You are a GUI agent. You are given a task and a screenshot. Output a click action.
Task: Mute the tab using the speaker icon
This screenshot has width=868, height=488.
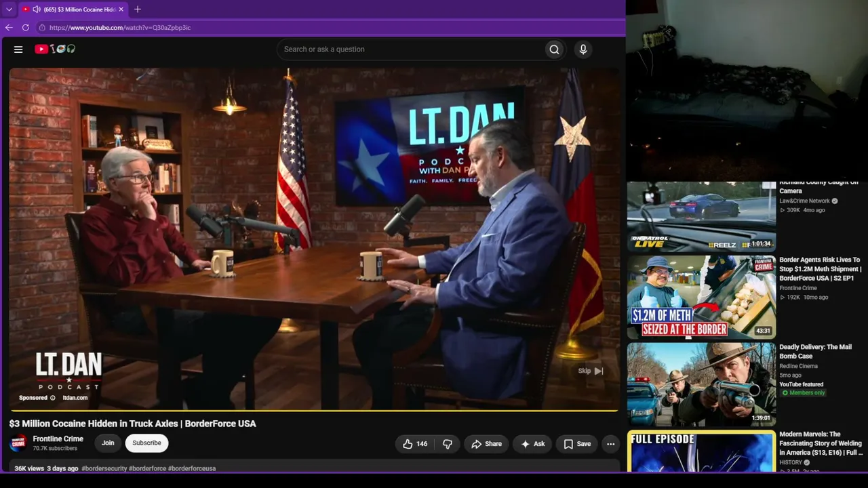click(37, 9)
